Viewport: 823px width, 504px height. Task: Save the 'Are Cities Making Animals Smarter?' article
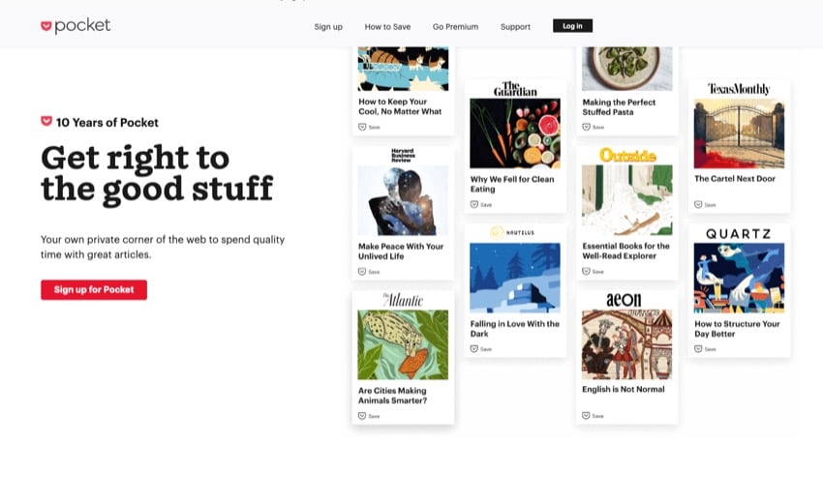[x=369, y=415]
